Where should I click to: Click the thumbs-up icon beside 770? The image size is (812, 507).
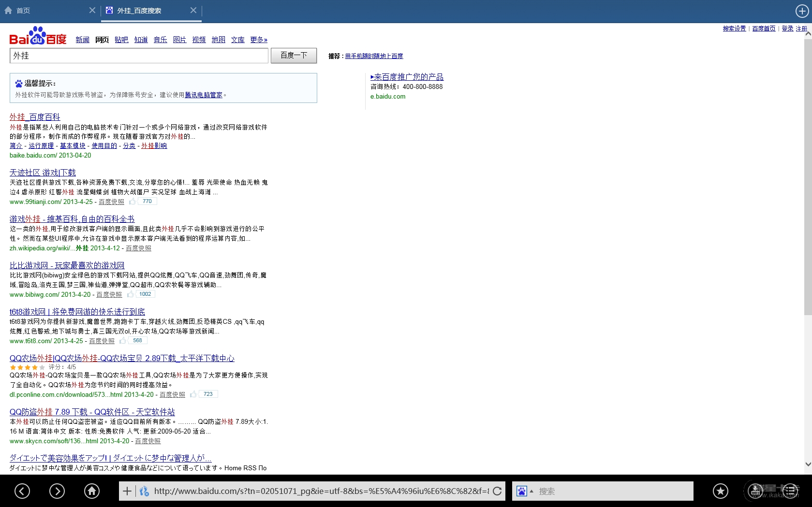[x=132, y=202]
